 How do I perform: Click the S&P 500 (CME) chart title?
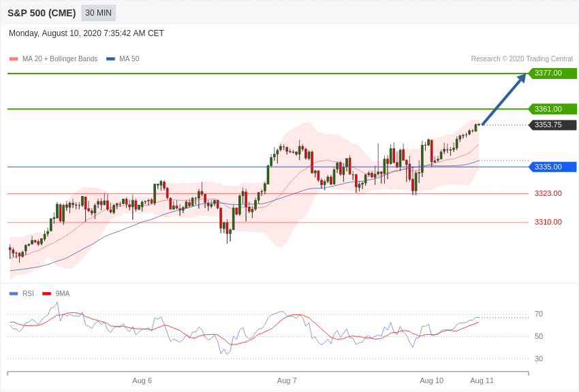[x=42, y=13]
